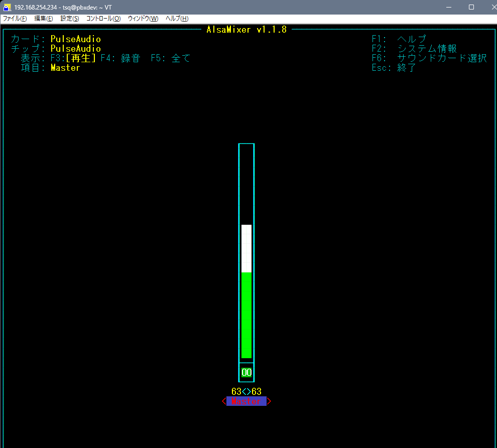This screenshot has height=448, width=497.
Task: Toggle the Master mute indicator OO
Action: tap(246, 372)
